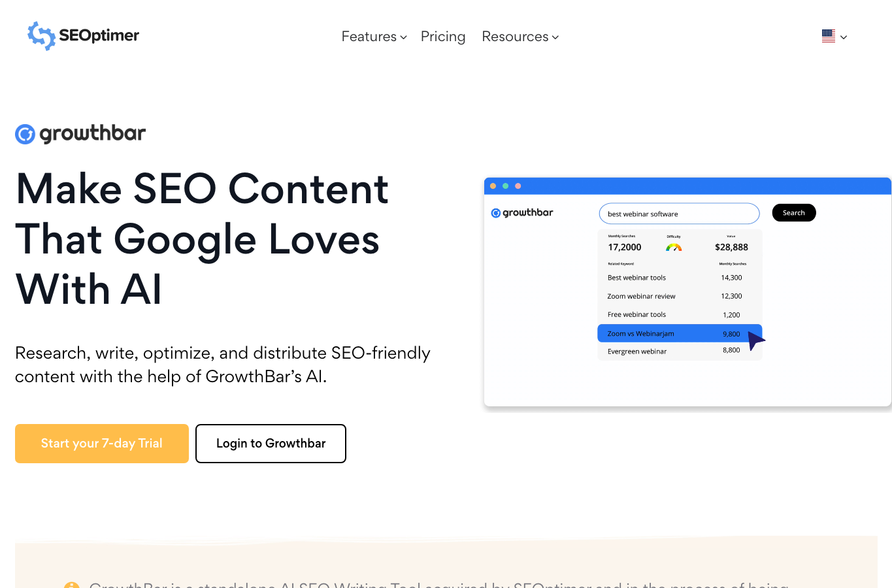Viewport: 892px width, 588px height.
Task: Click the difficulty gauge icon in mockup
Action: pos(674,247)
